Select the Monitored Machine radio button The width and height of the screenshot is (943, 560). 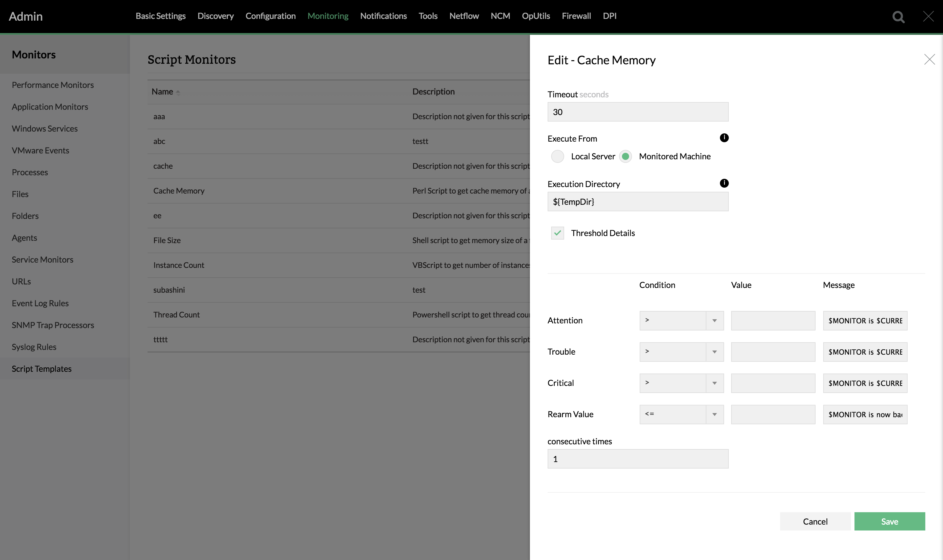point(626,156)
